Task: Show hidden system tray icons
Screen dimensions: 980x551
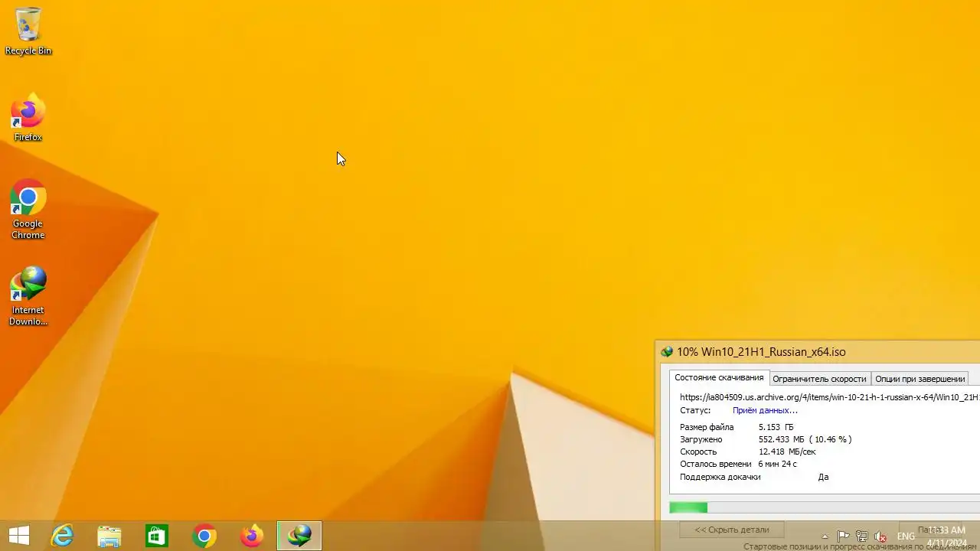Action: 825,536
